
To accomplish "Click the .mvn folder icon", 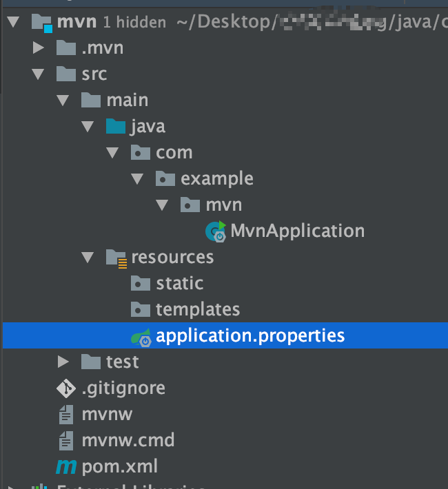I will point(66,48).
